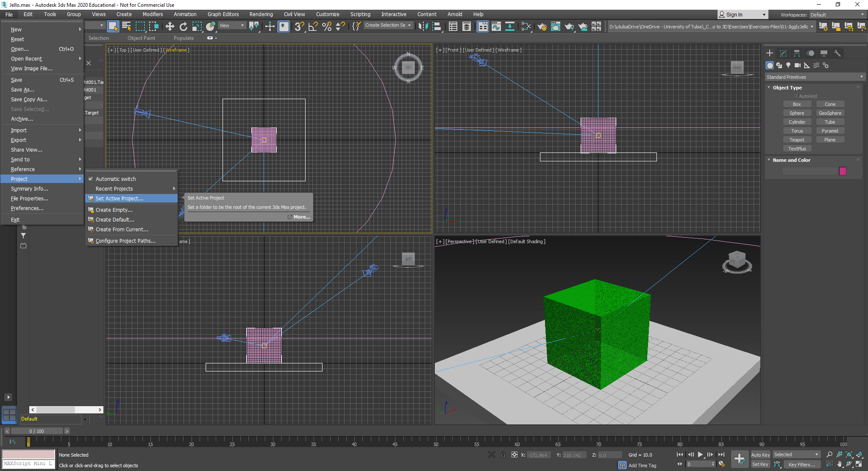Enable the Snaps Toggle
Viewport: 868px width, 471px height.
click(299, 26)
